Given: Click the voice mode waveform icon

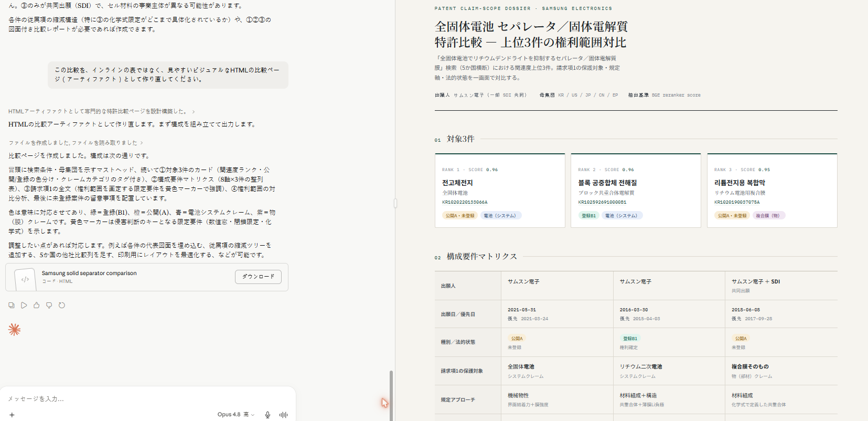Looking at the screenshot, I should [284, 415].
